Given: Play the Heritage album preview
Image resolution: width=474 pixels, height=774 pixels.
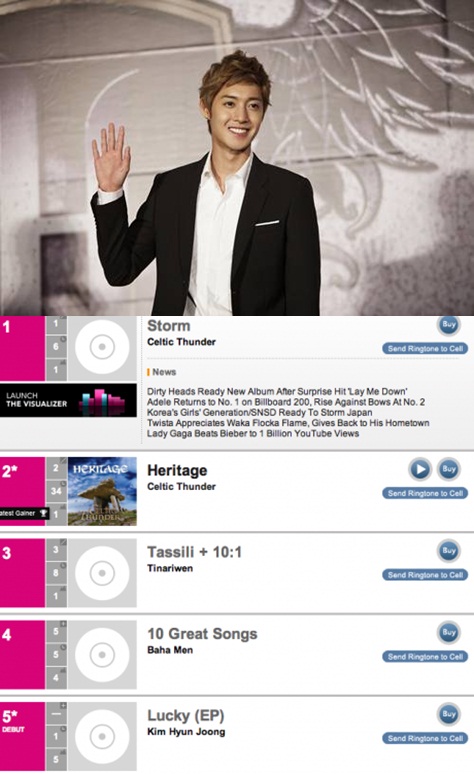Looking at the screenshot, I should click(x=420, y=469).
